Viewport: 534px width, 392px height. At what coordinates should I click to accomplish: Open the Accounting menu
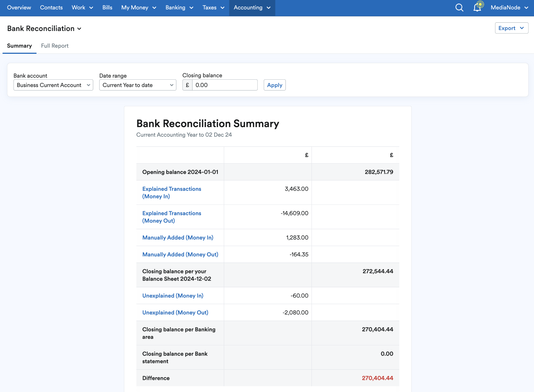(x=252, y=8)
